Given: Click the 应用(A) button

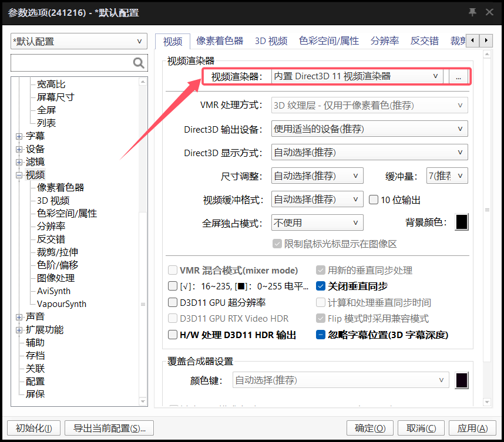Looking at the screenshot, I should pyautogui.click(x=472, y=428).
